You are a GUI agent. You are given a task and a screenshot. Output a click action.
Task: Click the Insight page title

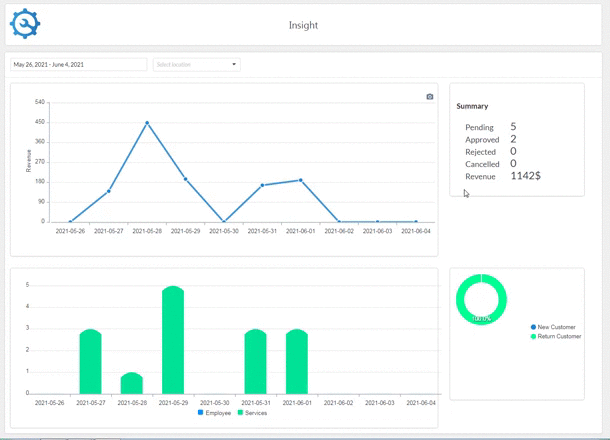(303, 25)
